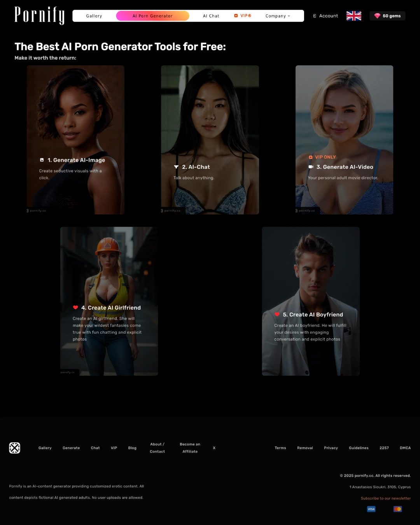Select the Visa payment icon in the footer
Viewport: 420px width, 525px height.
point(371,509)
